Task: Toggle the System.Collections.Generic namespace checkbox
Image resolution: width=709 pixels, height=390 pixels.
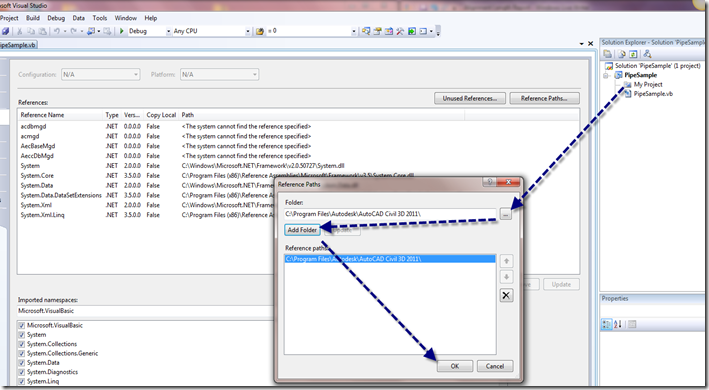Action: tap(22, 353)
